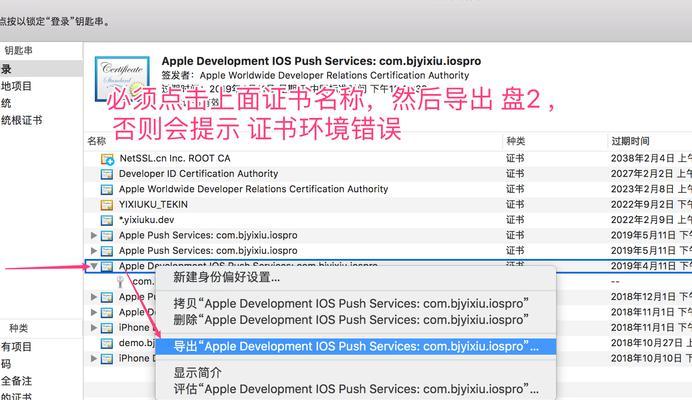The image size is (692, 400).
Task: Choose 导出 Apple Development IOS Push Services menu item
Action: tap(356, 347)
